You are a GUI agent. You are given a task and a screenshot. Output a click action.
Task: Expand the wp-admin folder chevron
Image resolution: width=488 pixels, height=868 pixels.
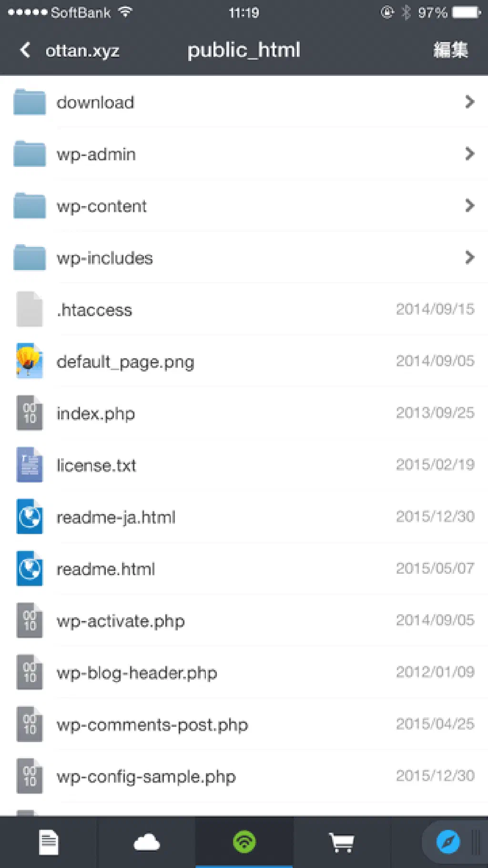tap(469, 154)
